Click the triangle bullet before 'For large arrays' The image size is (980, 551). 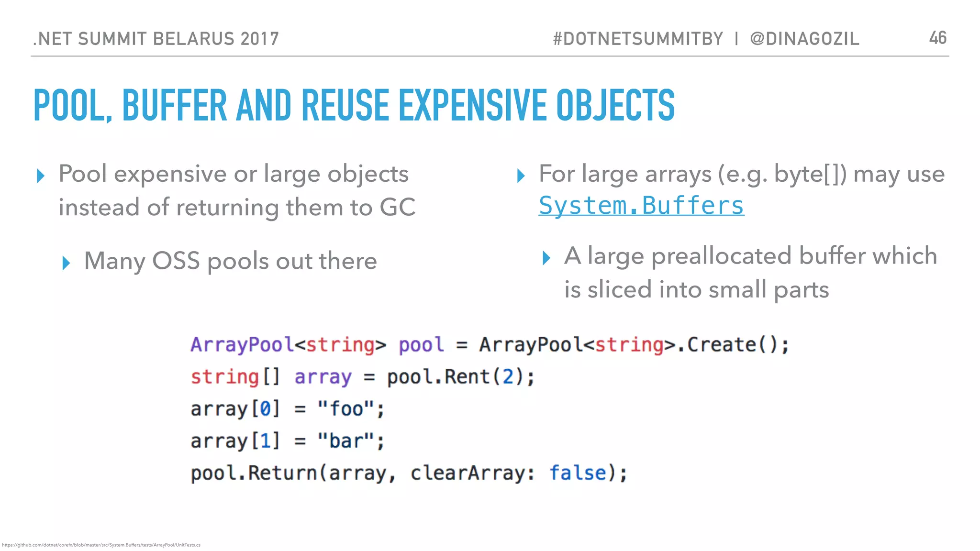521,176
